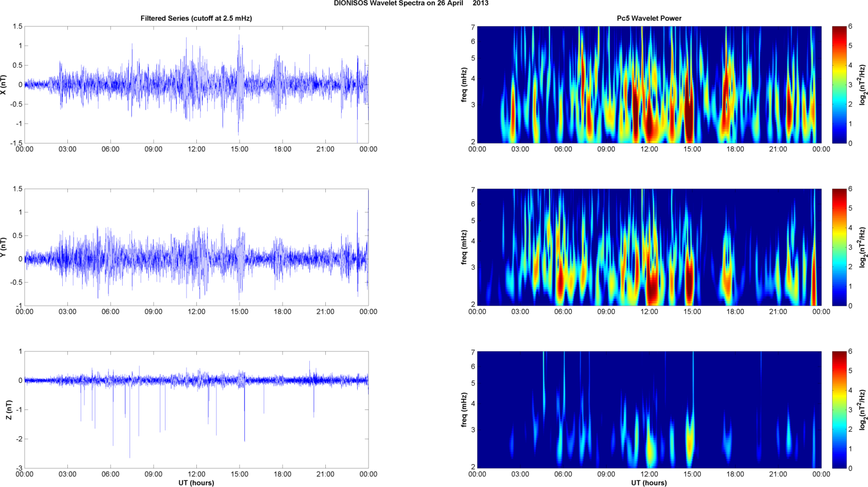Click the log2(nT²/Hz) label of top color bar
Viewport: 868px width, 487px height.
[863, 85]
